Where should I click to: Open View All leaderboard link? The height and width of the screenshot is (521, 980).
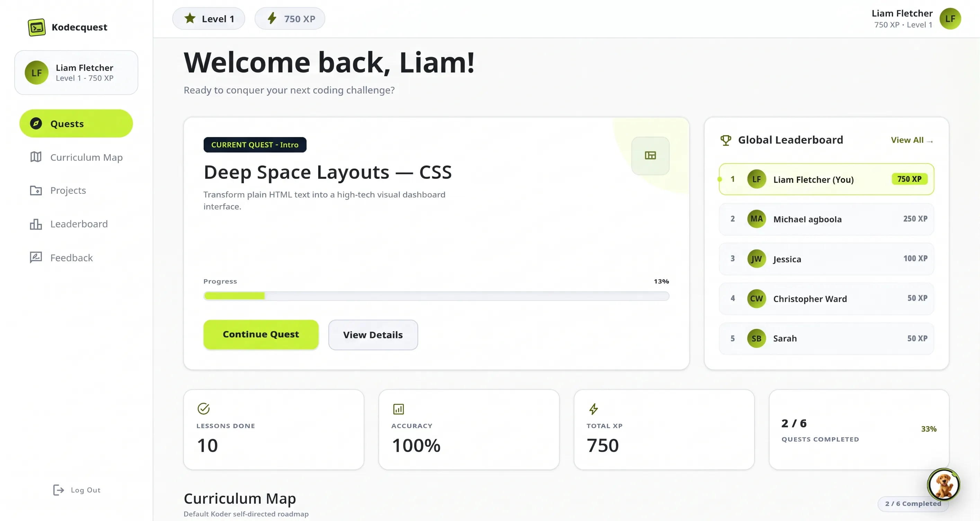click(911, 140)
